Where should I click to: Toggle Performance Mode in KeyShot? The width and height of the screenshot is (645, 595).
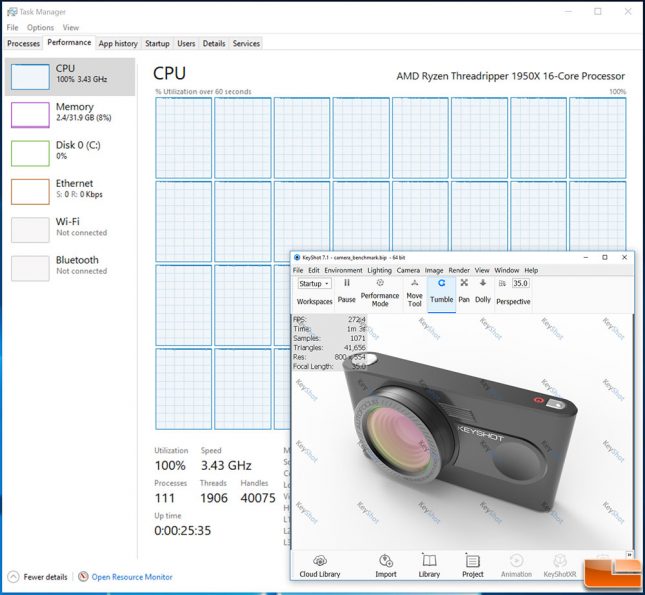[x=380, y=293]
